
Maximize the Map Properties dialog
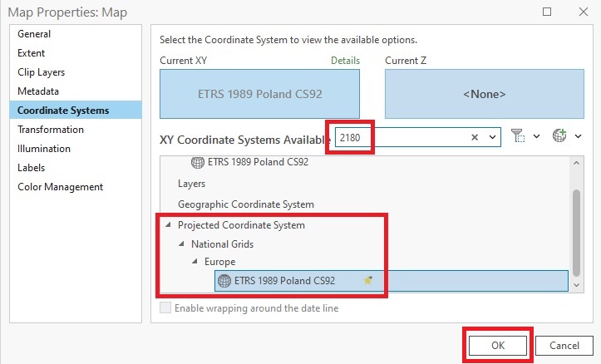546,12
